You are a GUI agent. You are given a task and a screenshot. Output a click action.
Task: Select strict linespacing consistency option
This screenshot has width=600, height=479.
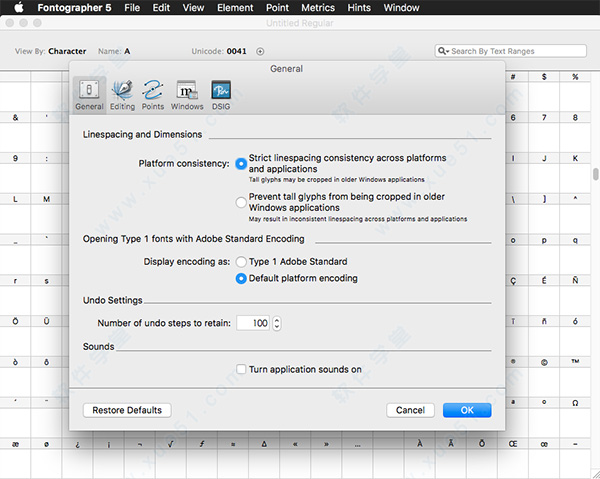click(x=241, y=163)
